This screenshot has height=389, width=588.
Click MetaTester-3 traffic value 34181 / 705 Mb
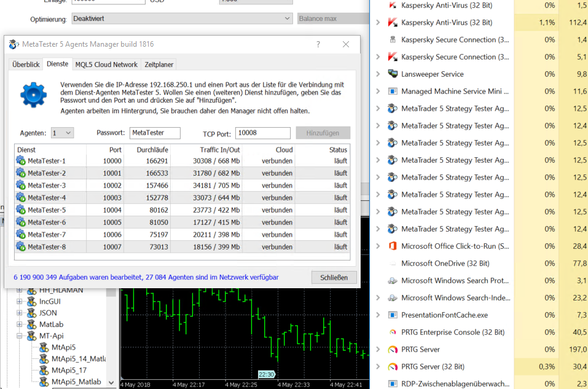[216, 186]
